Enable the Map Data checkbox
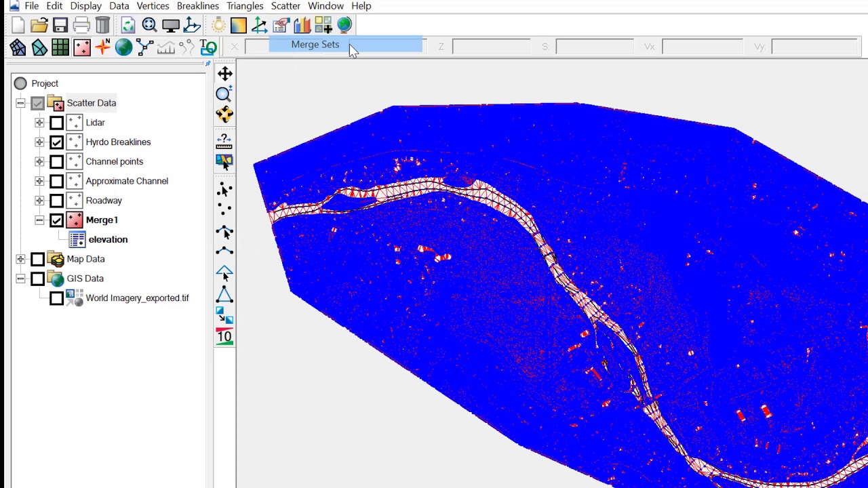This screenshot has width=868, height=488. [37, 259]
